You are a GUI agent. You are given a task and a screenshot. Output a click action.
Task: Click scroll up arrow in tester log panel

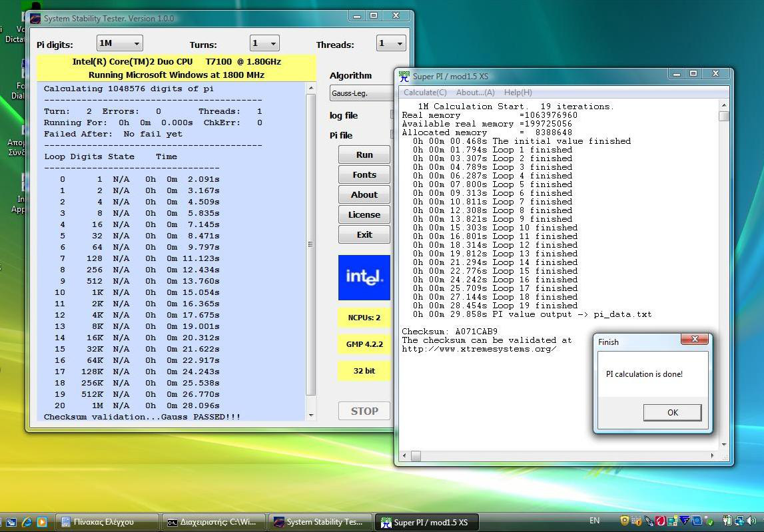310,88
